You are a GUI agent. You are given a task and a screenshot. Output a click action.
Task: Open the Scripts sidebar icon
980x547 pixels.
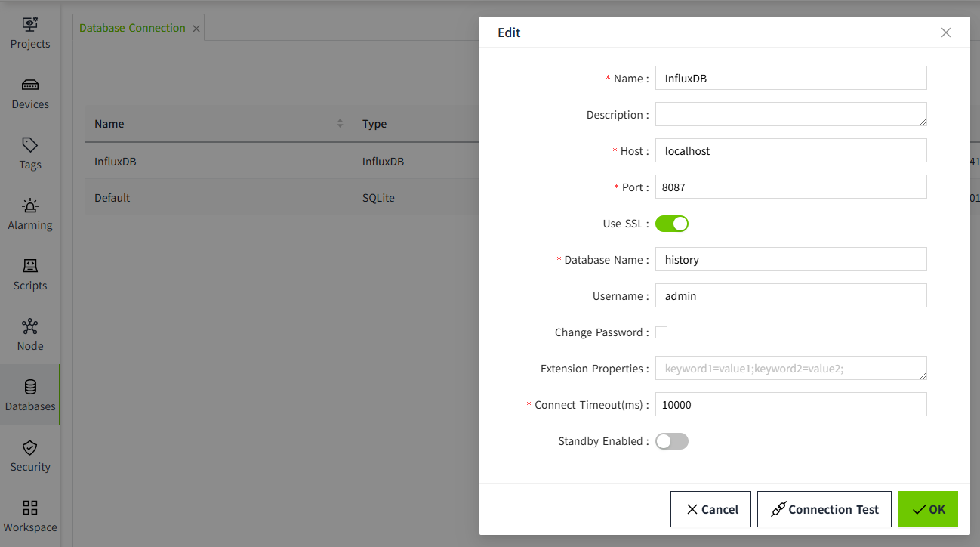point(30,266)
